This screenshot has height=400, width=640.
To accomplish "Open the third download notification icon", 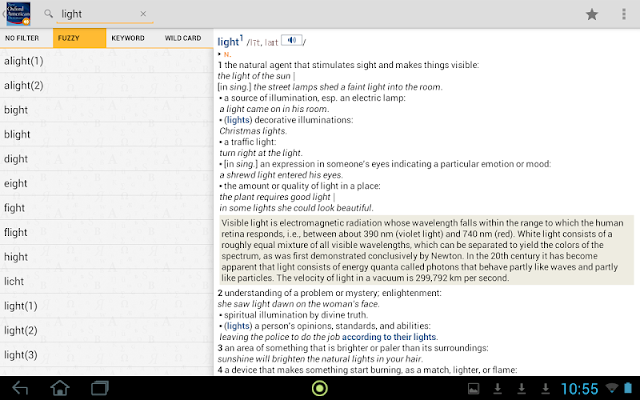I will (x=545, y=389).
